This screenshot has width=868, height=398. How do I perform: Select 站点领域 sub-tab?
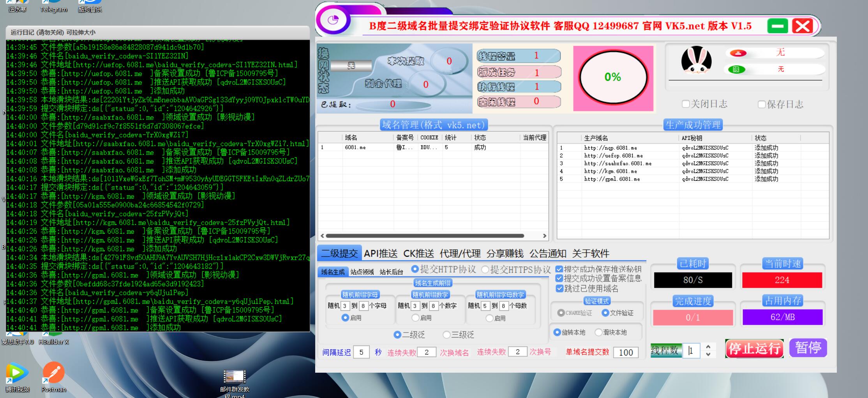pos(362,272)
